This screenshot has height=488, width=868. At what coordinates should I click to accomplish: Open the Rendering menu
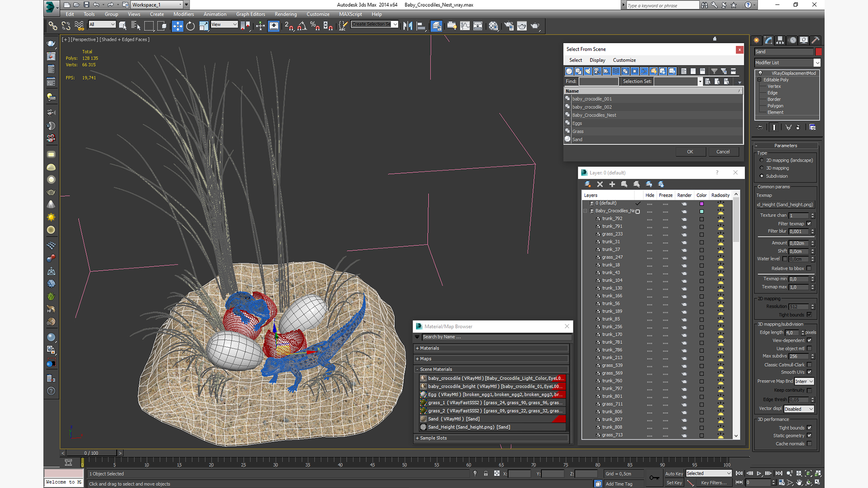point(286,14)
